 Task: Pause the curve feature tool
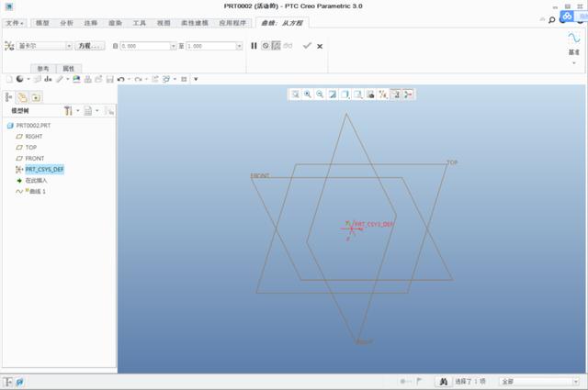[254, 46]
